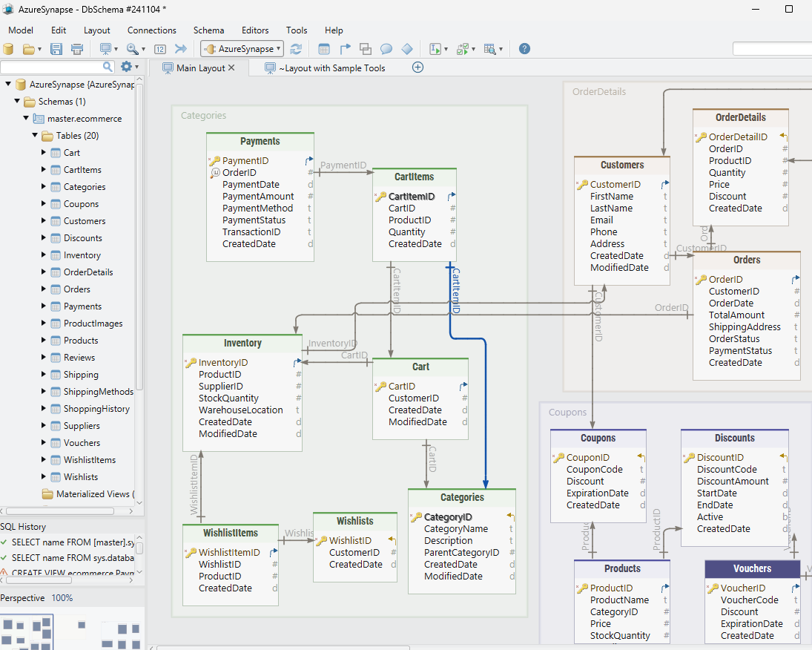Click the new layout plus button

click(x=417, y=67)
